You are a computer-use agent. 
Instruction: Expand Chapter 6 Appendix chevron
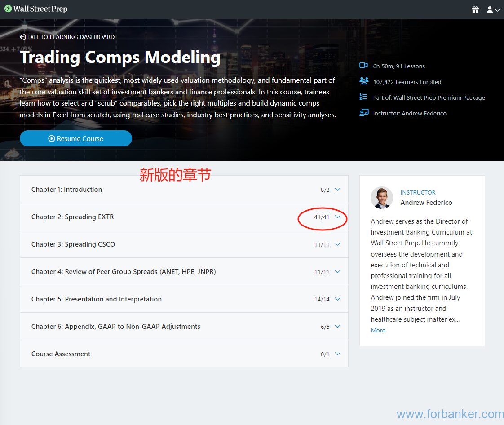pos(337,326)
